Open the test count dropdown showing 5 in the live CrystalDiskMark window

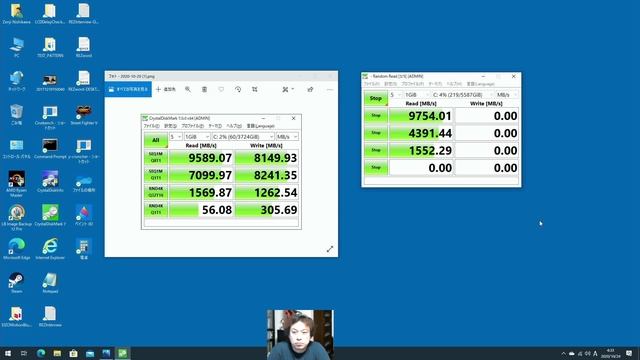[x=395, y=95]
